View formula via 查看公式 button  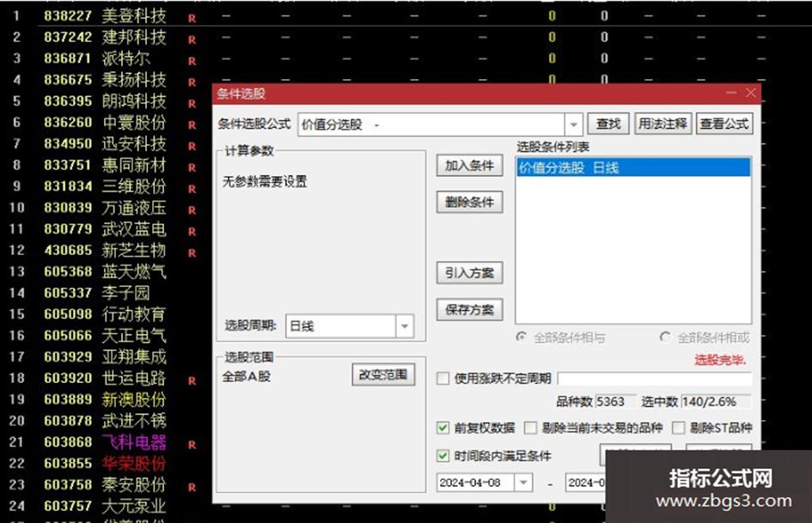tap(724, 124)
